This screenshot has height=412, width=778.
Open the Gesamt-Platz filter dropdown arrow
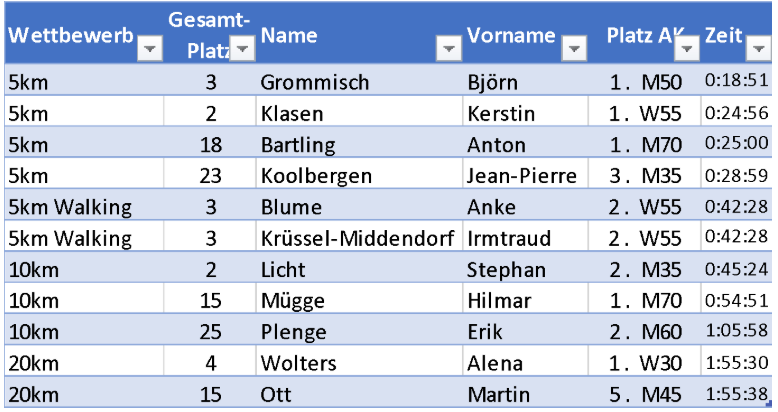(243, 49)
